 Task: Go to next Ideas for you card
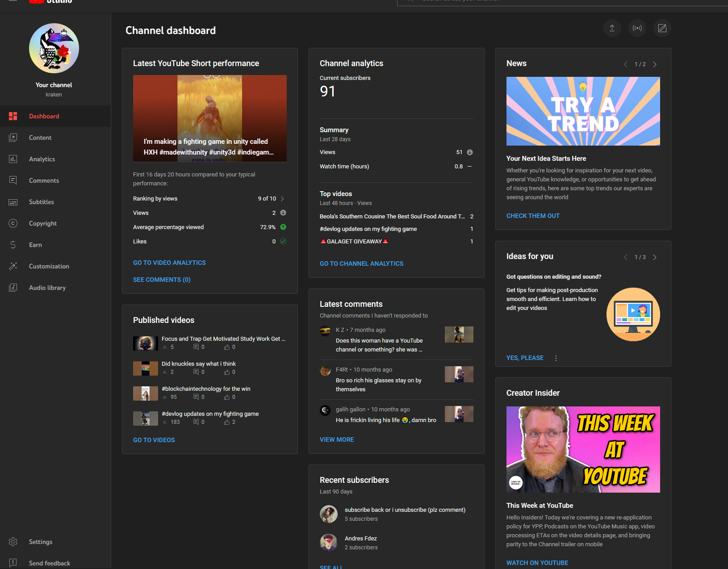click(655, 257)
